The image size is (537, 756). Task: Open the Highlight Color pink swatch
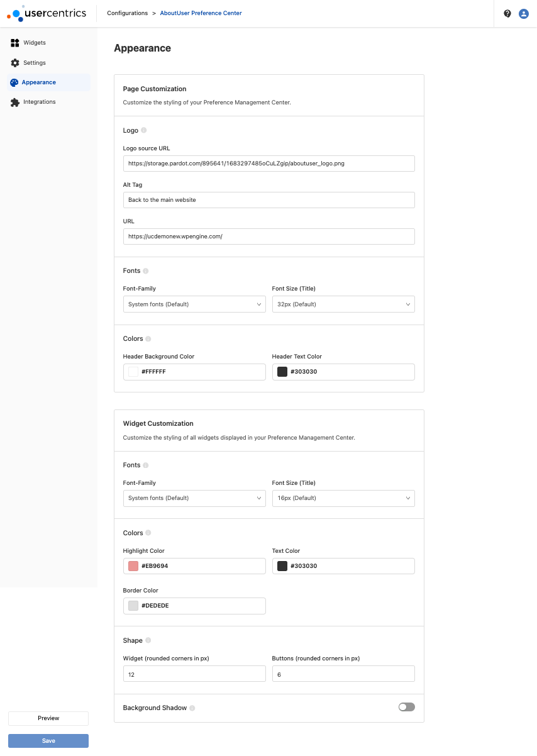click(x=133, y=566)
